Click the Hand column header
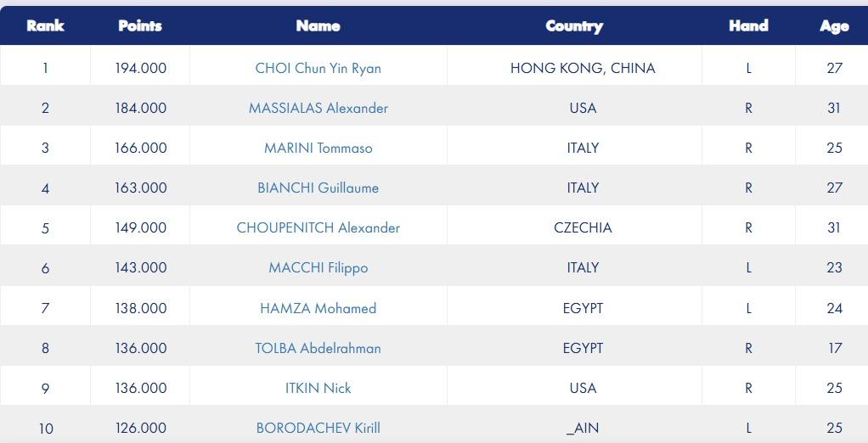This screenshot has width=868, height=443. coord(748,25)
